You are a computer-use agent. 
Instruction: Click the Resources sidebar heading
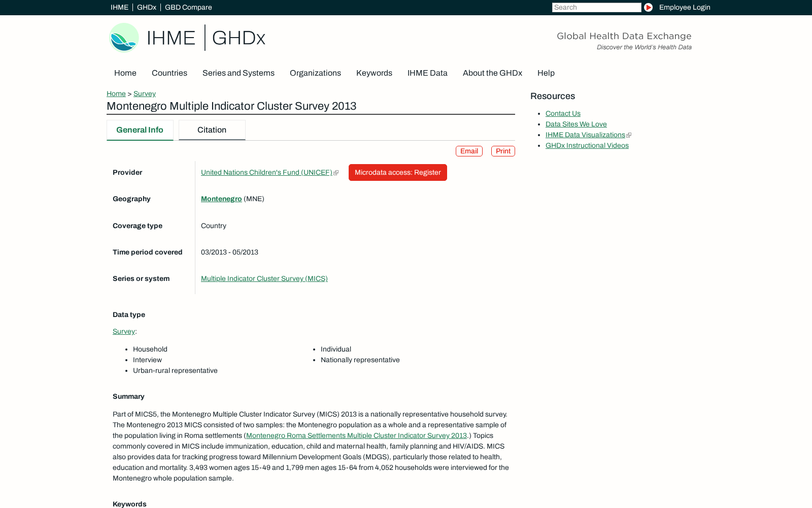pyautogui.click(x=553, y=96)
